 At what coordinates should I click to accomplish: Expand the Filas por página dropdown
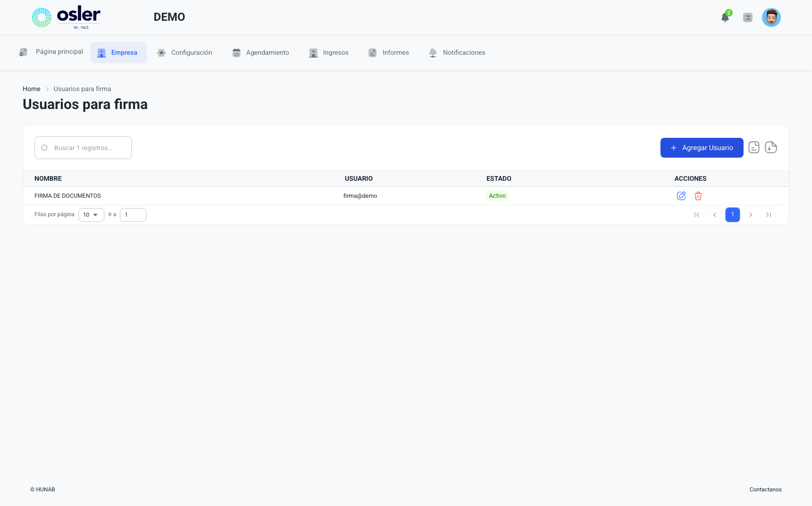91,215
